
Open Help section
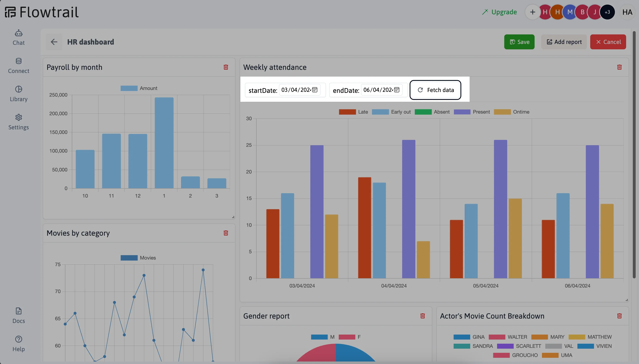point(18,349)
